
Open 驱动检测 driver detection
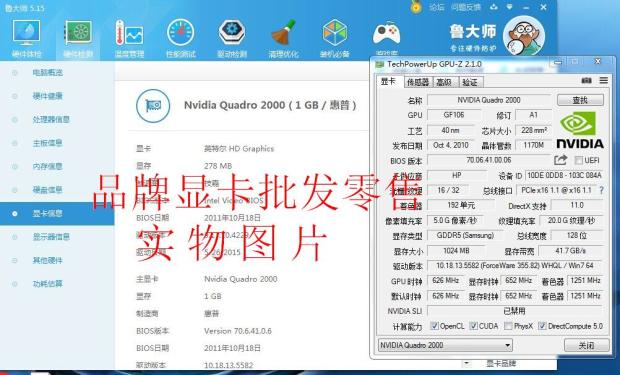[232, 39]
